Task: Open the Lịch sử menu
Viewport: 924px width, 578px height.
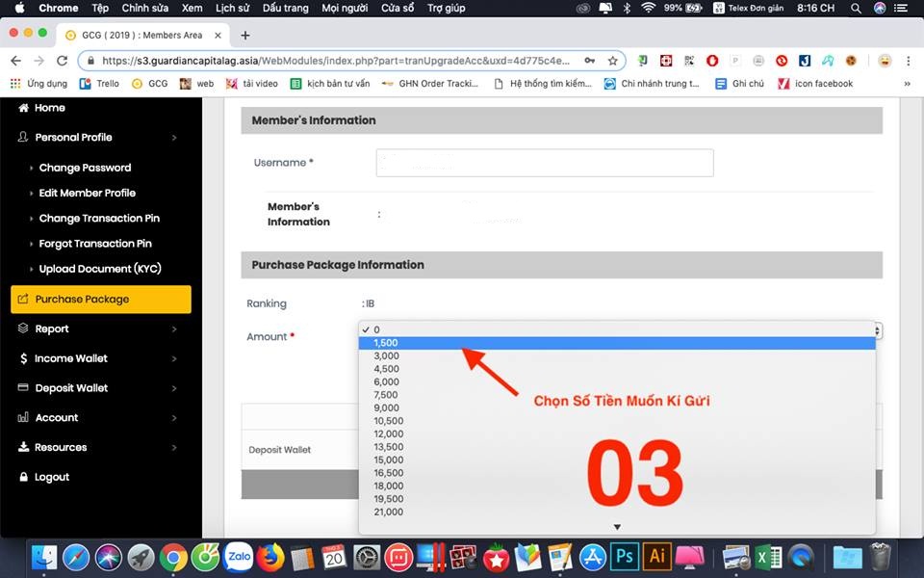Action: coord(232,8)
